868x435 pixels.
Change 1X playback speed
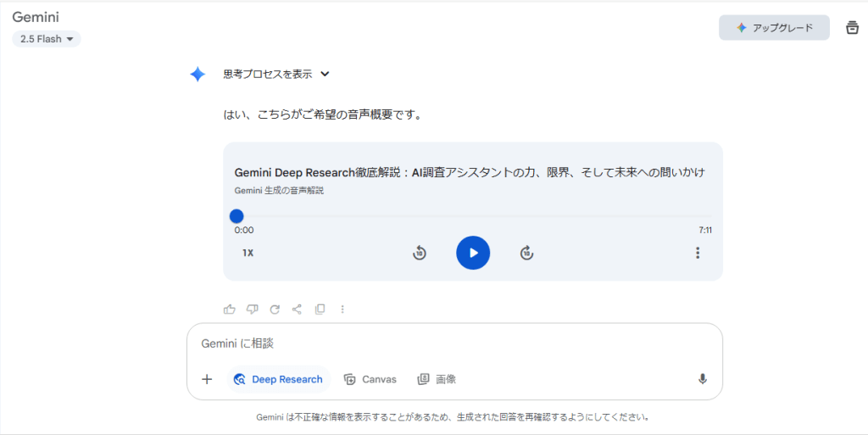(248, 253)
